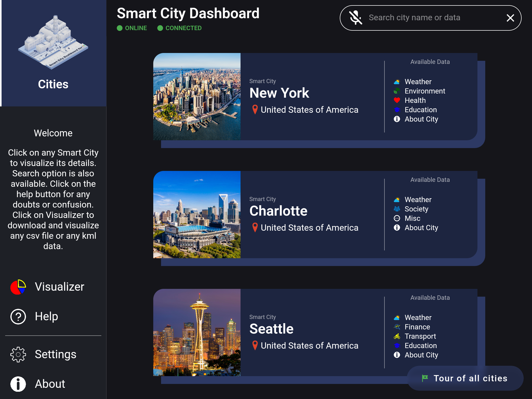Clear search with the X icon

510,18
